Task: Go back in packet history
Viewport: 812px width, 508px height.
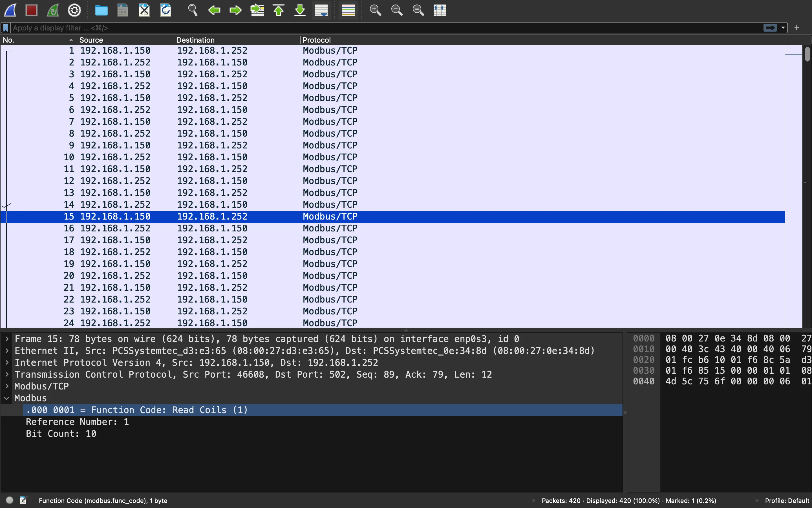Action: pos(214,10)
